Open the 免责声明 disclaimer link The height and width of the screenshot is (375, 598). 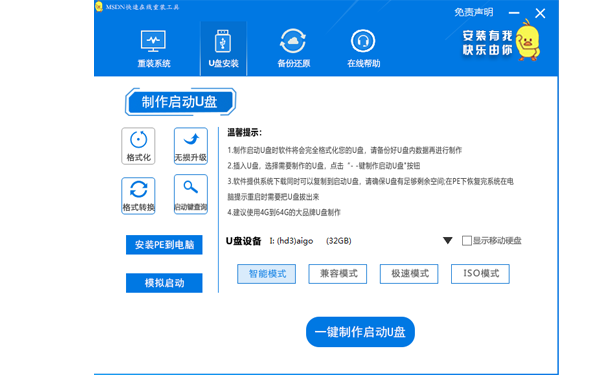pos(473,12)
